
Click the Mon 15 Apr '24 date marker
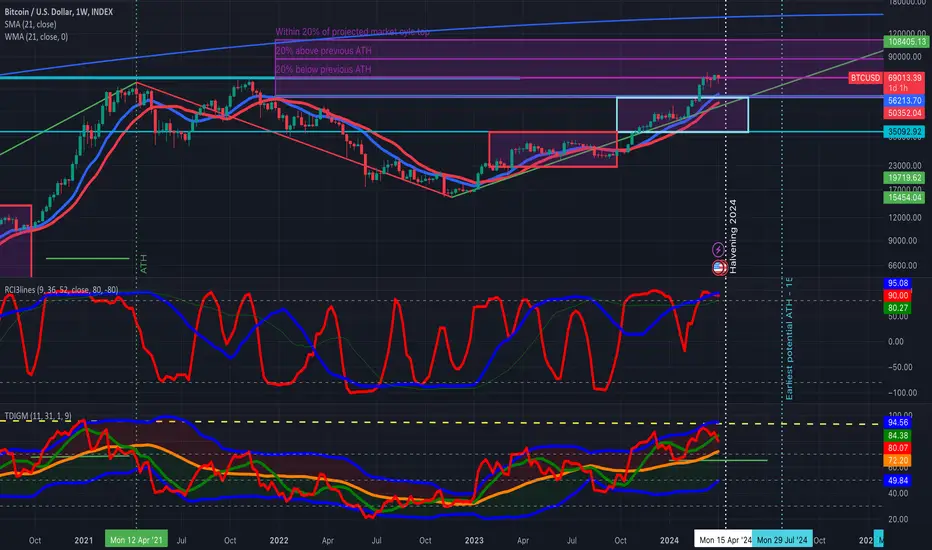pos(723,540)
